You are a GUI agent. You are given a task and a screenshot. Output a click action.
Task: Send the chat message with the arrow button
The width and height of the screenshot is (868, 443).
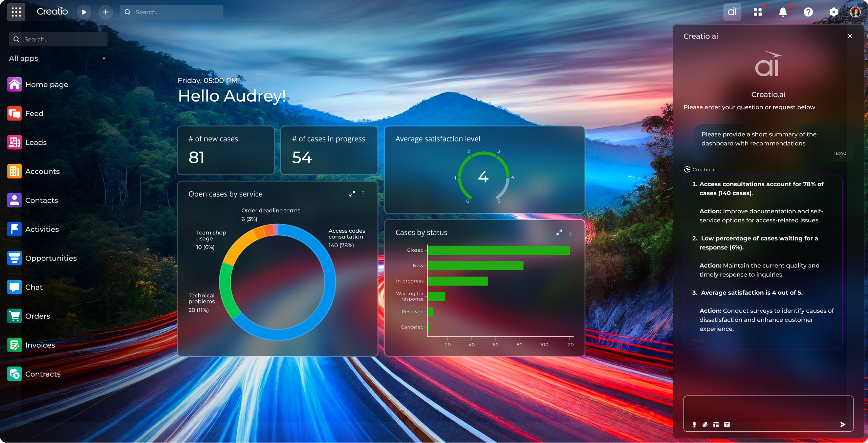coord(843,424)
